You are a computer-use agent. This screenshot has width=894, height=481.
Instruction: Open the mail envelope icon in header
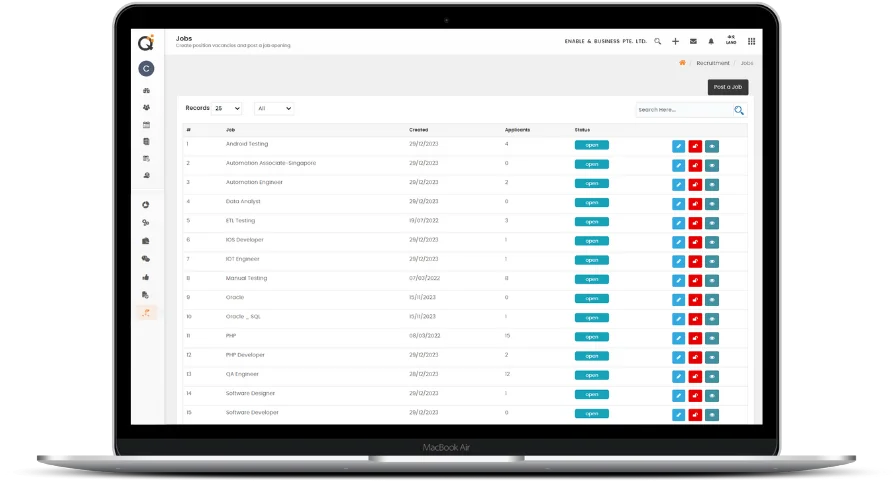coord(693,41)
